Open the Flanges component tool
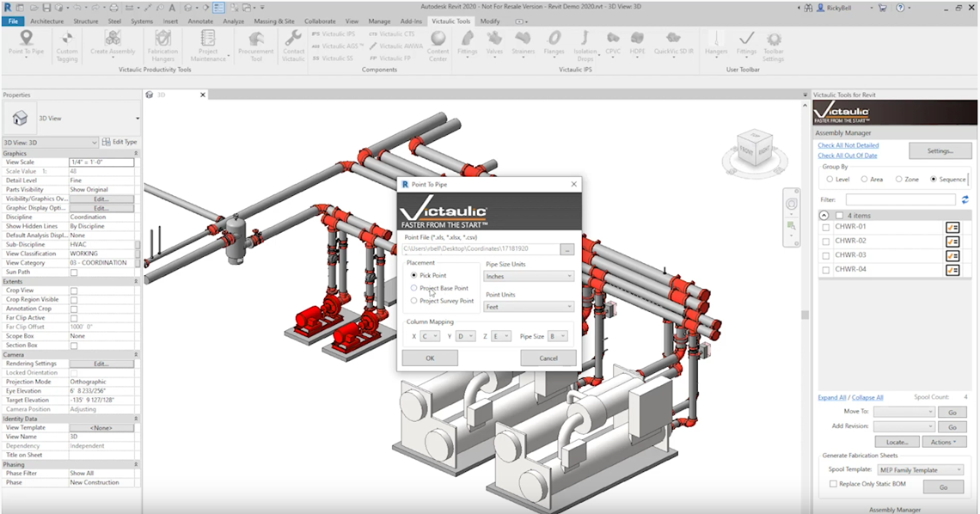This screenshot has height=514, width=980. [554, 45]
